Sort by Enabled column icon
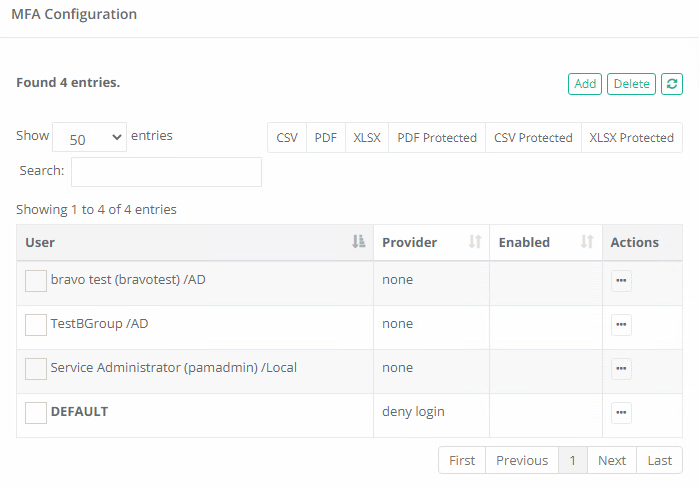The width and height of the screenshot is (699, 487). click(587, 242)
